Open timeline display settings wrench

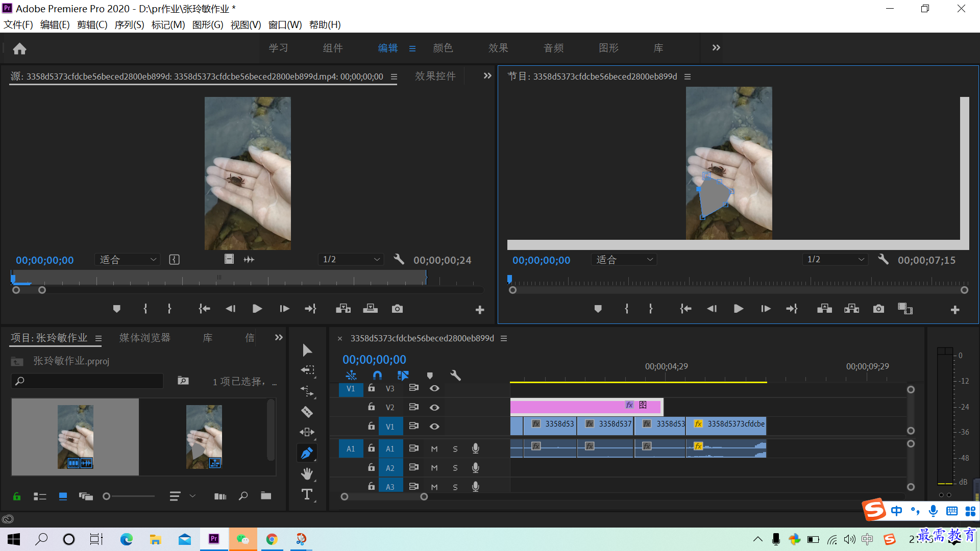456,376
